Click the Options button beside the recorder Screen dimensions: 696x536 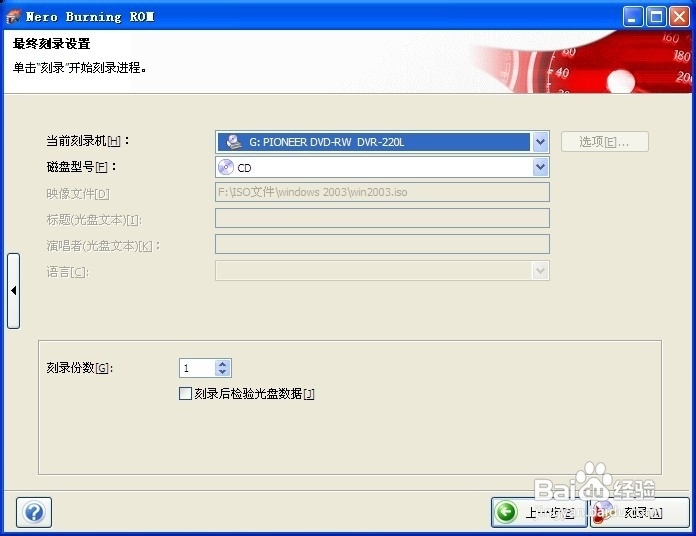tap(605, 142)
